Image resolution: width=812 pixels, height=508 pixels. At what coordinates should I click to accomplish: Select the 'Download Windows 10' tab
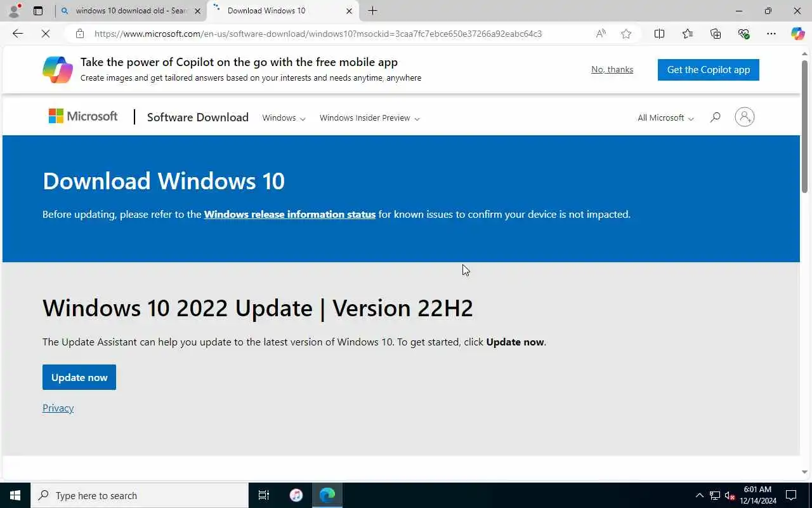pyautogui.click(x=282, y=11)
